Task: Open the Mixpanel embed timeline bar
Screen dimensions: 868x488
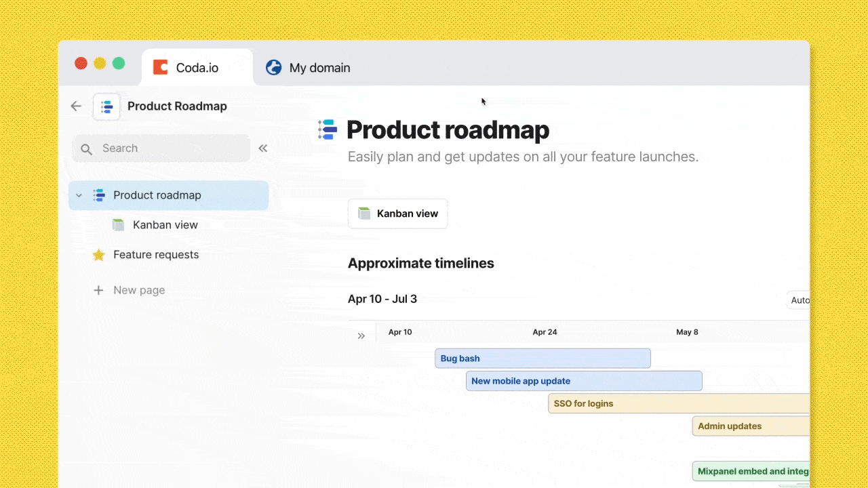Action: tap(751, 471)
